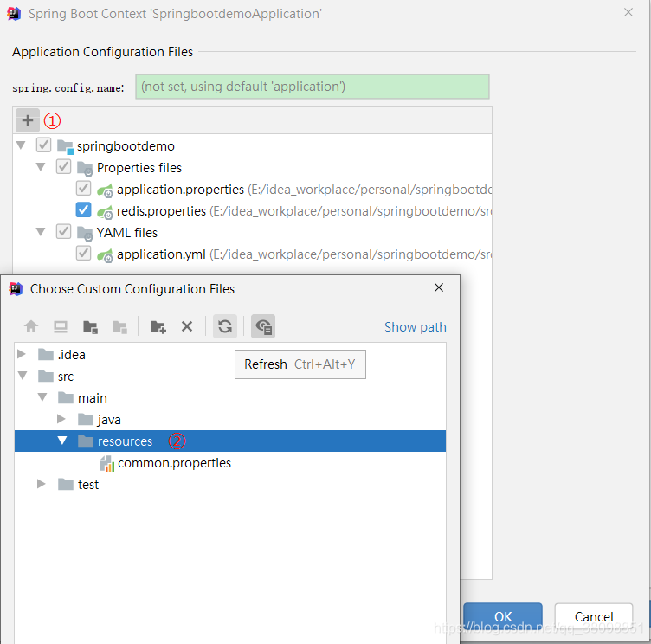
Task: Select Project directory toolbar icon
Action: coord(90,326)
